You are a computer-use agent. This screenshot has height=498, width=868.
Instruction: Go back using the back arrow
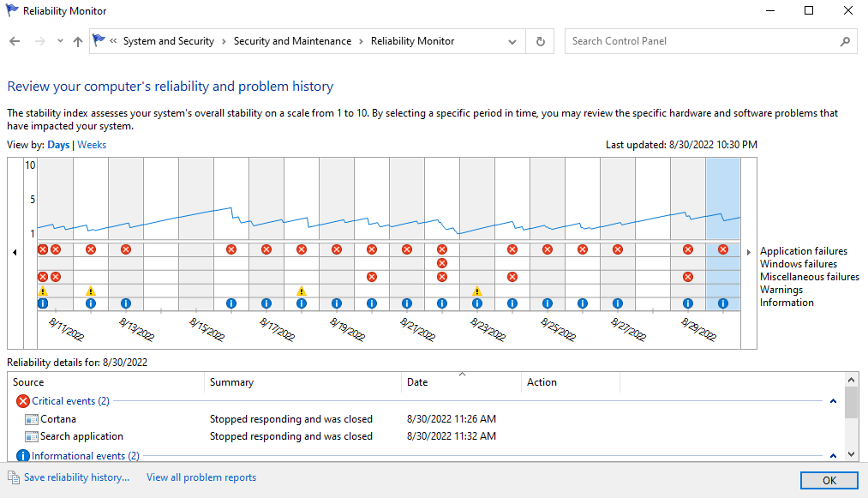(x=15, y=41)
